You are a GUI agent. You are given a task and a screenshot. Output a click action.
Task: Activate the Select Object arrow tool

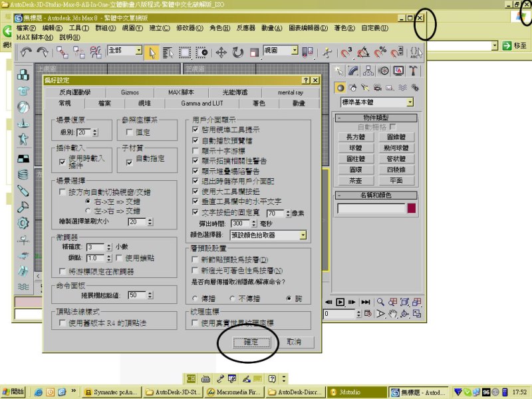[152, 53]
